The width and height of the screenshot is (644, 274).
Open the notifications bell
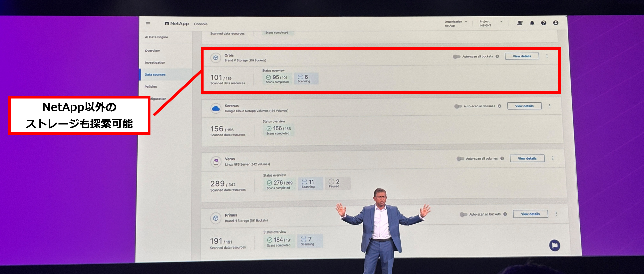[x=532, y=23]
